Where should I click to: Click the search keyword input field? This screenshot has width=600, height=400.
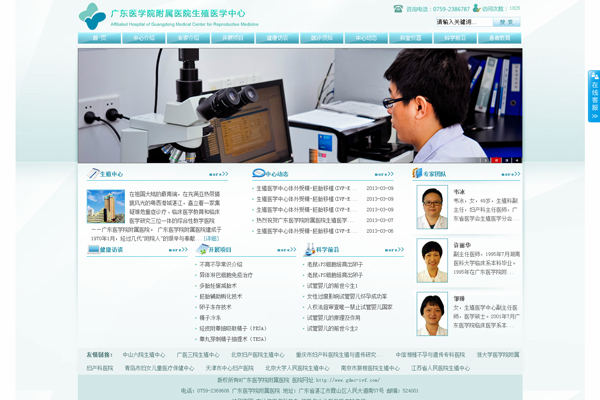click(464, 22)
